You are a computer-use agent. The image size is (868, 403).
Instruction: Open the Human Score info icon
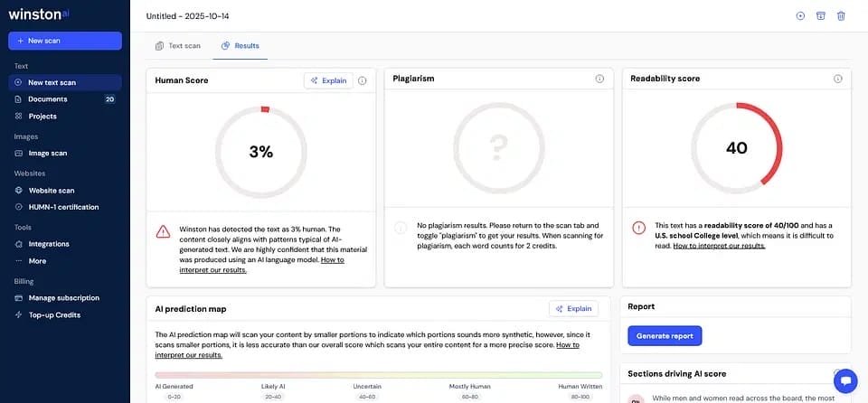(x=363, y=80)
